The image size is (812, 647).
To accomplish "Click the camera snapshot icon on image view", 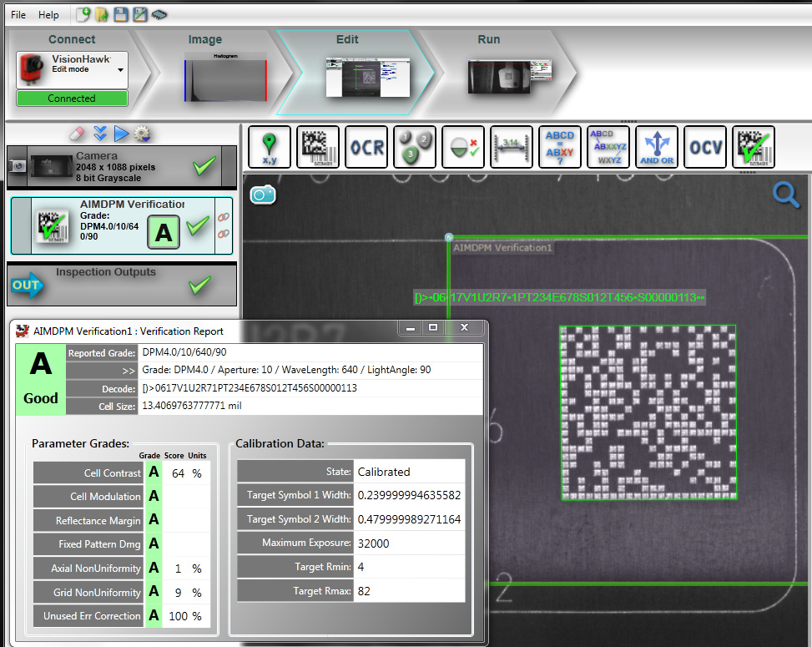I will [x=263, y=195].
